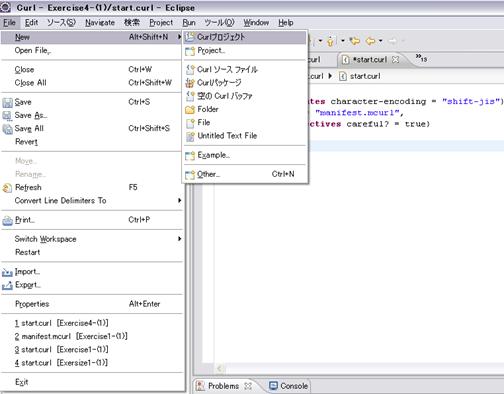This screenshot has height=394, width=504.
Task: Click the pin/annotation yellow toolbar icon
Action: tap(330, 41)
